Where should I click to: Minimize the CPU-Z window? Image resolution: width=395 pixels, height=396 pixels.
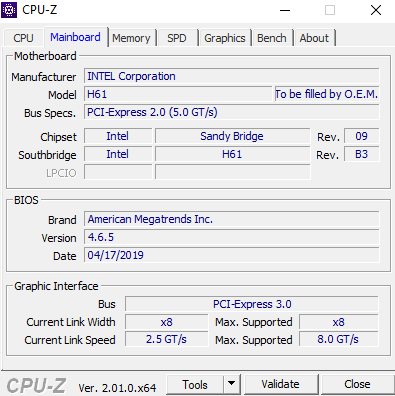tap(285, 10)
